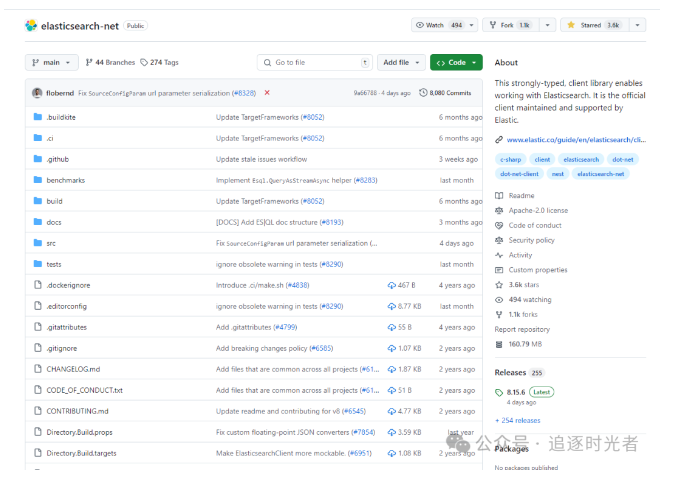
Task: Click the fork icon beside 1.1k forks
Action: click(499, 315)
